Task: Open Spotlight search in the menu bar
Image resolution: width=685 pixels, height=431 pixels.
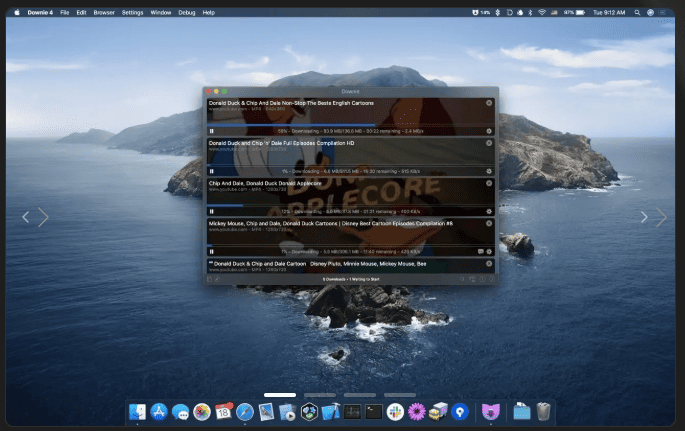Action: tap(637, 13)
